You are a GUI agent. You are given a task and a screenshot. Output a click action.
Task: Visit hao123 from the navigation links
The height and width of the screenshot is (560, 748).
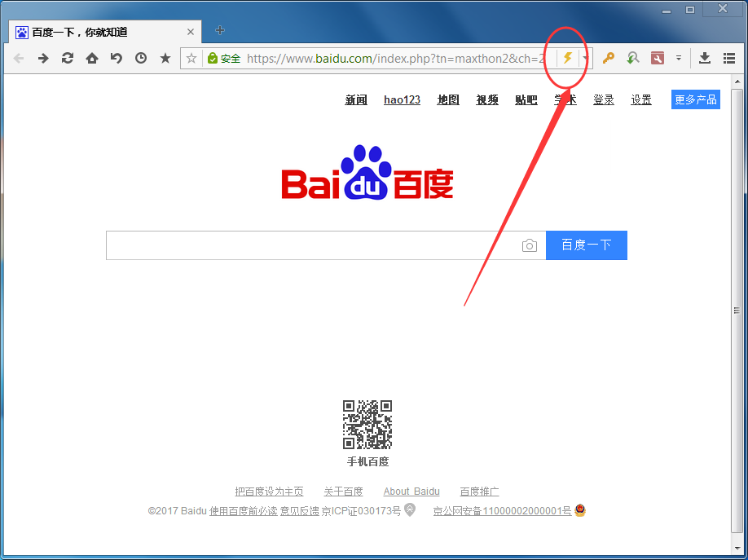[x=402, y=99]
